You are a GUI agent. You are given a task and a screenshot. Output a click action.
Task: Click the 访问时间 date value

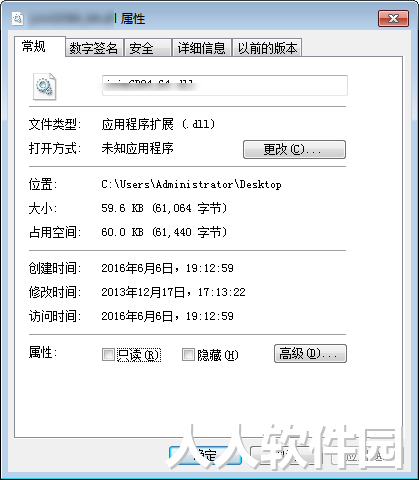coord(167,316)
